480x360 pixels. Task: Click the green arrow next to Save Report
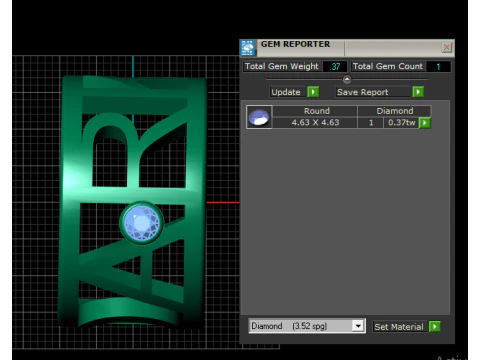point(418,92)
